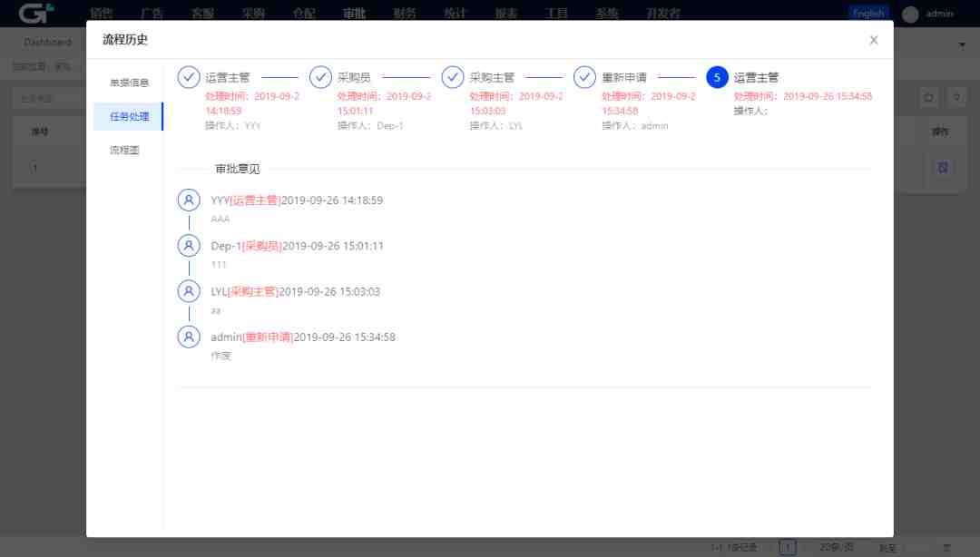Click the row action icon in 操作 column
This screenshot has height=557, width=980.
click(x=943, y=168)
